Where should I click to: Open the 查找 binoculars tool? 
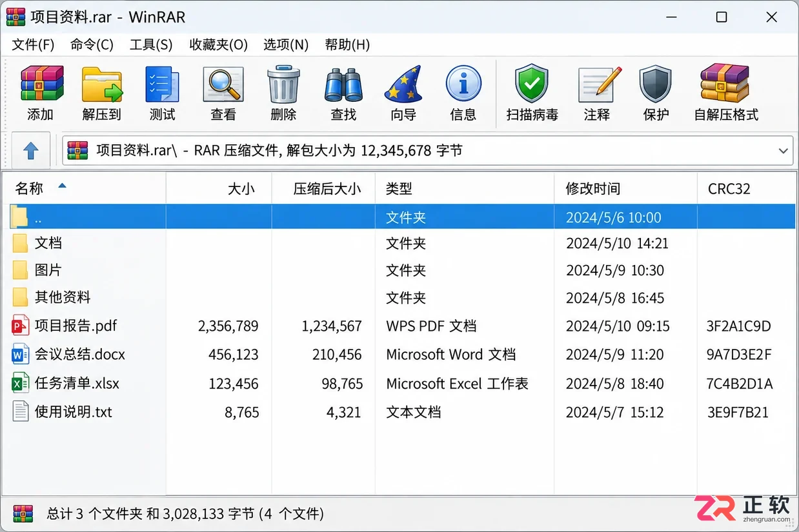pos(343,84)
